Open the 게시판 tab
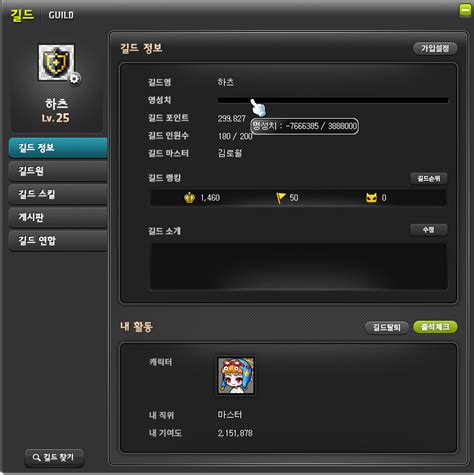Viewport: 474px width, 475px height. [58, 217]
